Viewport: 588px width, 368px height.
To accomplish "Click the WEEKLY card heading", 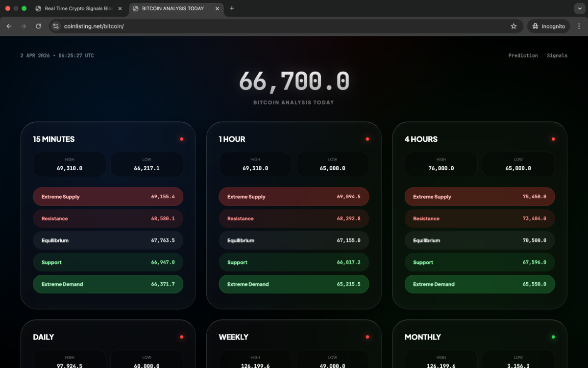I will tap(233, 337).
